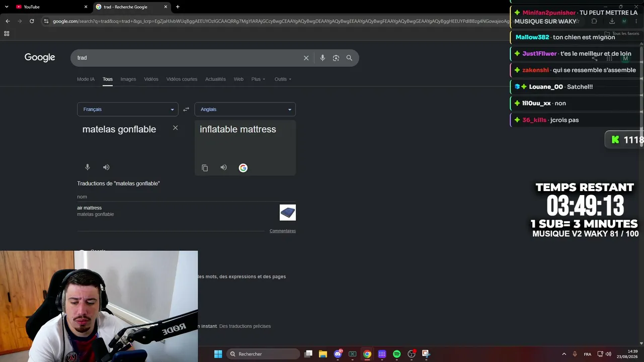This screenshot has height=362, width=644.
Task: Clear the Google search box text
Action: point(306,58)
